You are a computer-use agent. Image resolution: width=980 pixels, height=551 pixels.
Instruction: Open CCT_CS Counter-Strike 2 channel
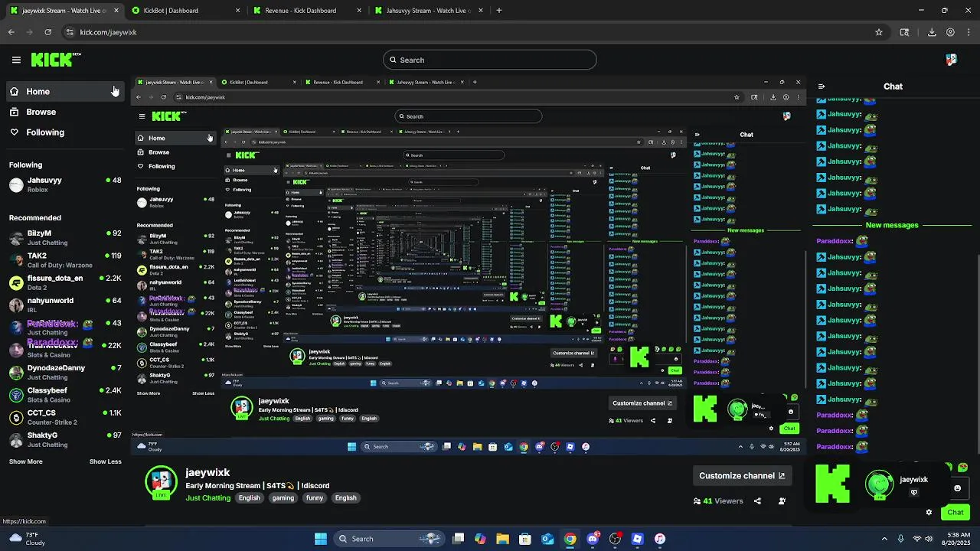click(x=64, y=417)
